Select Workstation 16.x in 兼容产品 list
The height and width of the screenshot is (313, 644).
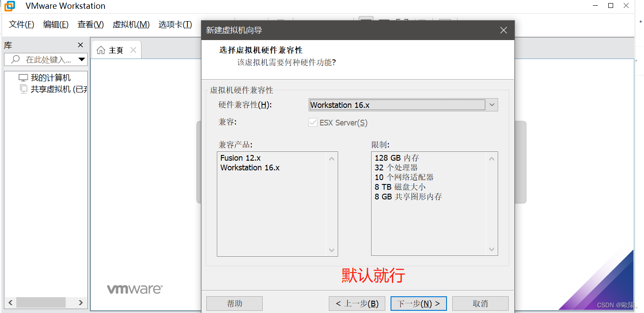coord(250,168)
